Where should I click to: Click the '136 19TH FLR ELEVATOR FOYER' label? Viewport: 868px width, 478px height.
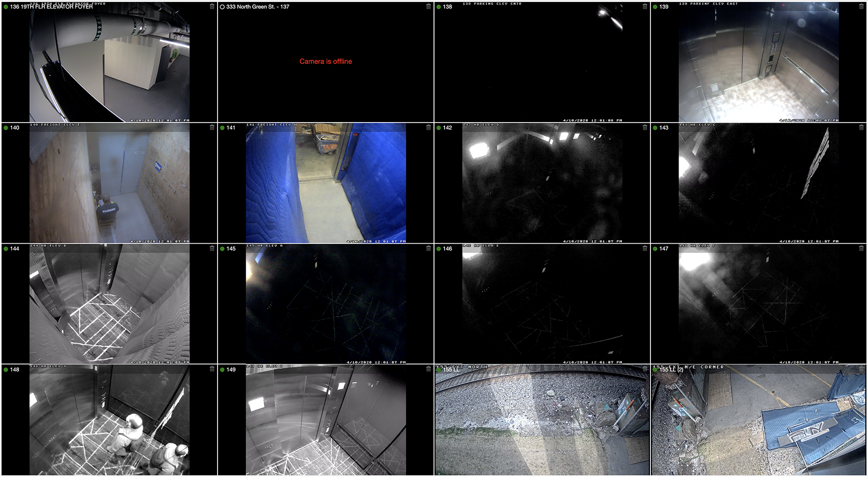[x=51, y=7]
